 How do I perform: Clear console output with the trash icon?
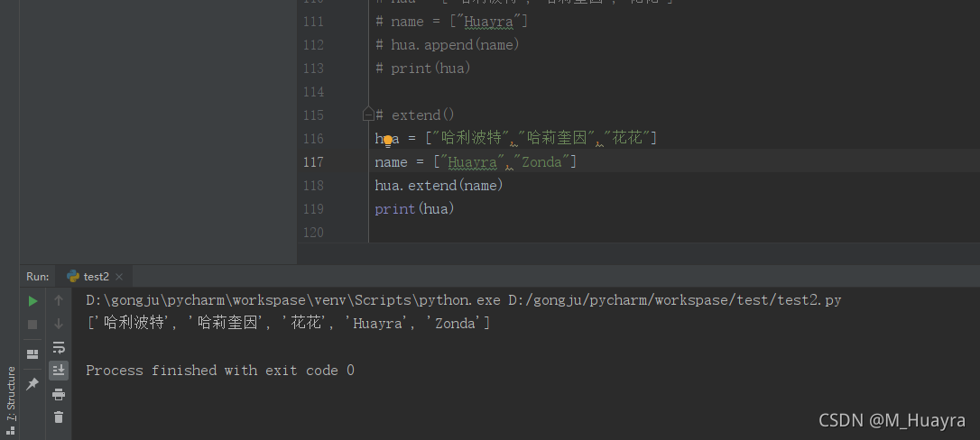coord(59,417)
